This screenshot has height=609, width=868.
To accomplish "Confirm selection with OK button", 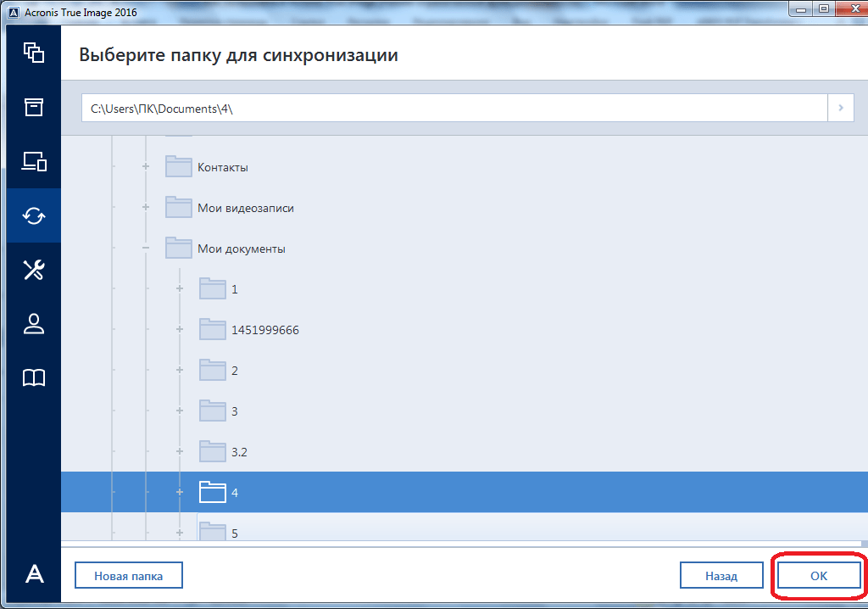I will [818, 576].
